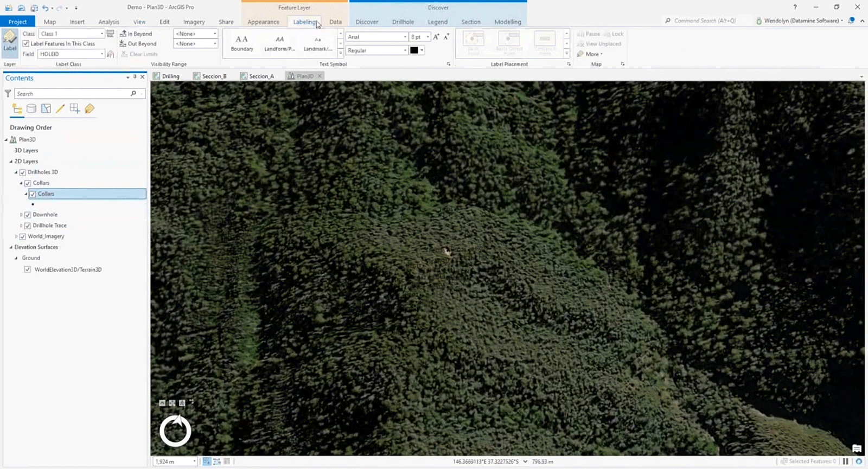Expand the Downhole layer
Screen dimensions: 868x469
tap(21, 215)
